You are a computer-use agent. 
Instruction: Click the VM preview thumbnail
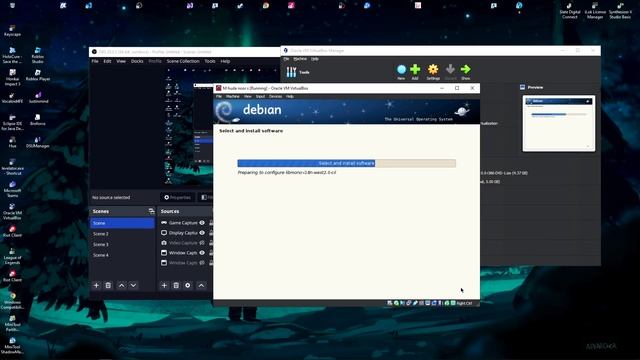(559, 124)
